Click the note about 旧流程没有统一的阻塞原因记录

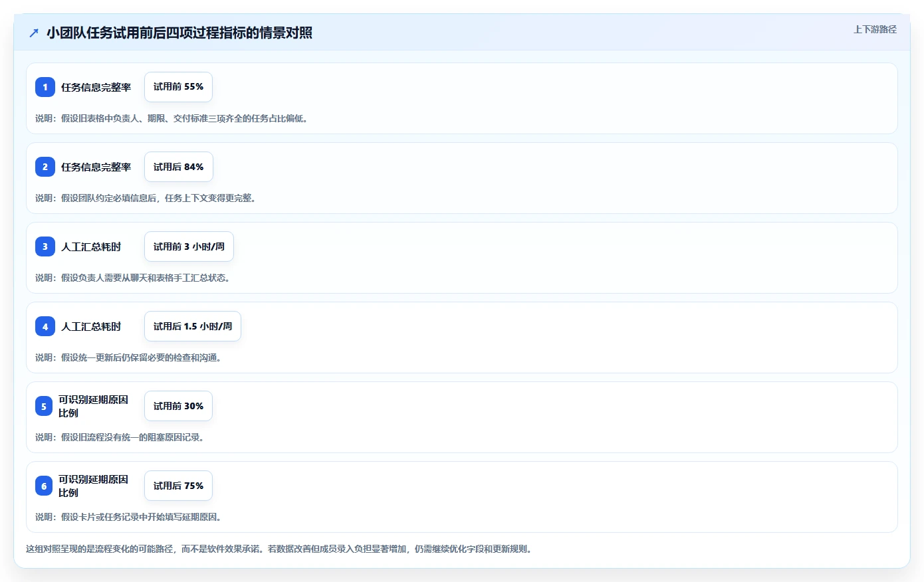120,437
